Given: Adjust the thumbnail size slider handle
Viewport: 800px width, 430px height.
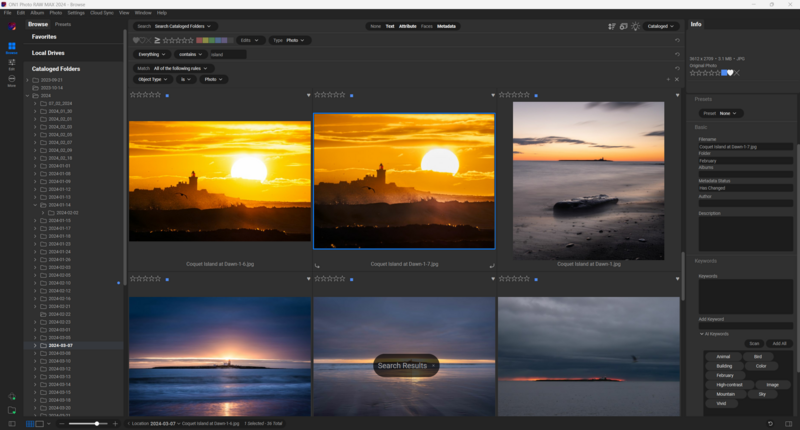Looking at the screenshot, I should 96,423.
